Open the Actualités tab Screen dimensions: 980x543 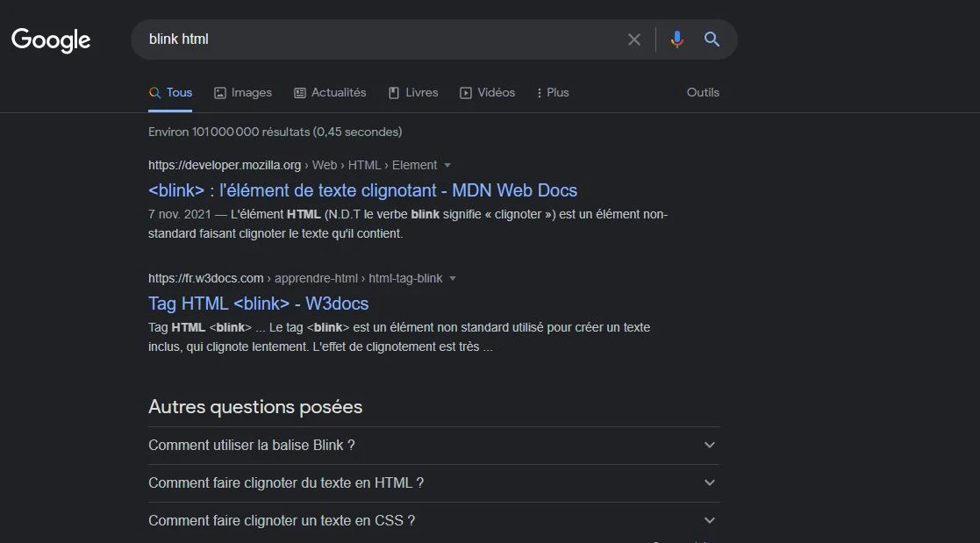(330, 92)
